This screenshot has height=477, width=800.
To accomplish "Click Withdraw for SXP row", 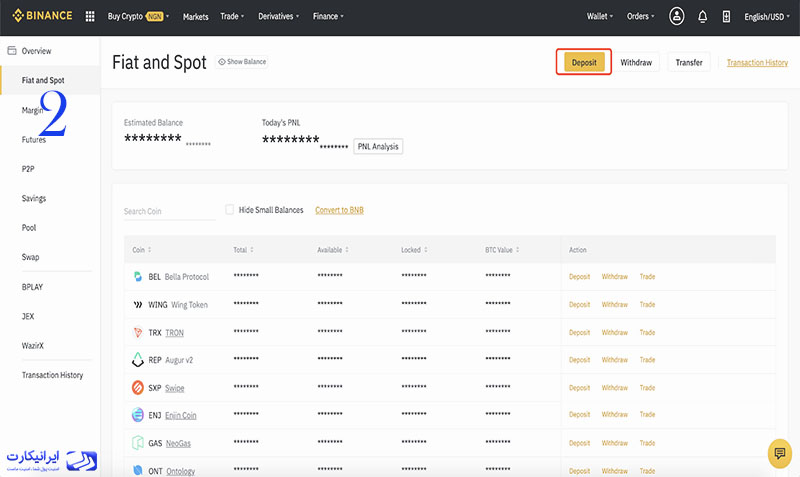I will 615,388.
